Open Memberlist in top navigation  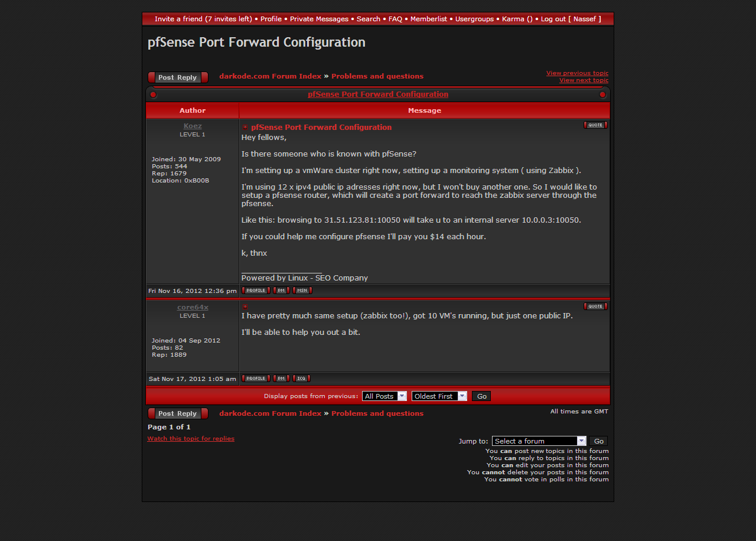(x=429, y=19)
